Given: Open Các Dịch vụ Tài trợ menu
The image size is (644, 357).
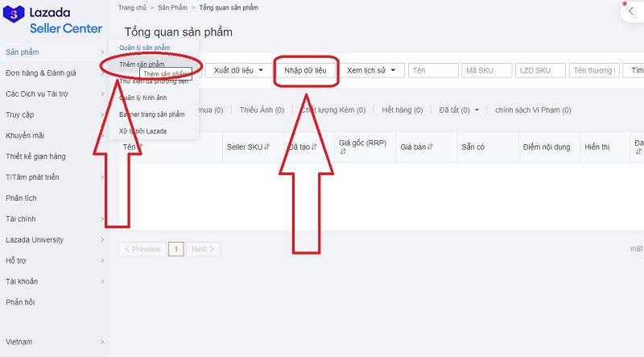Looking at the screenshot, I should [x=55, y=93].
